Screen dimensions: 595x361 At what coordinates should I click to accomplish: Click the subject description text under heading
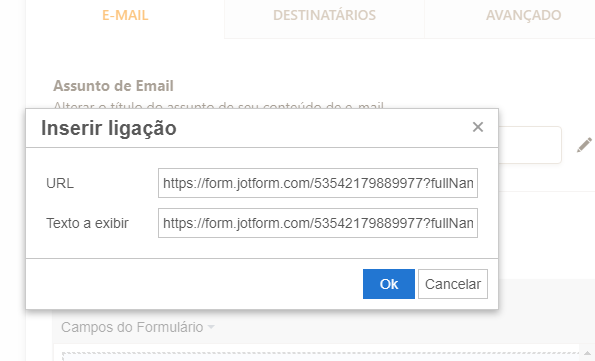(219, 105)
